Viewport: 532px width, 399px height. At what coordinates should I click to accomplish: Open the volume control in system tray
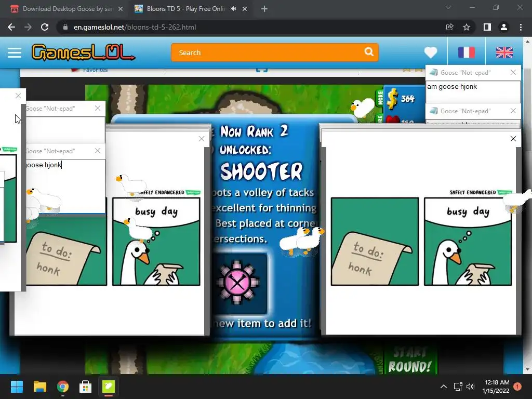[470, 387]
